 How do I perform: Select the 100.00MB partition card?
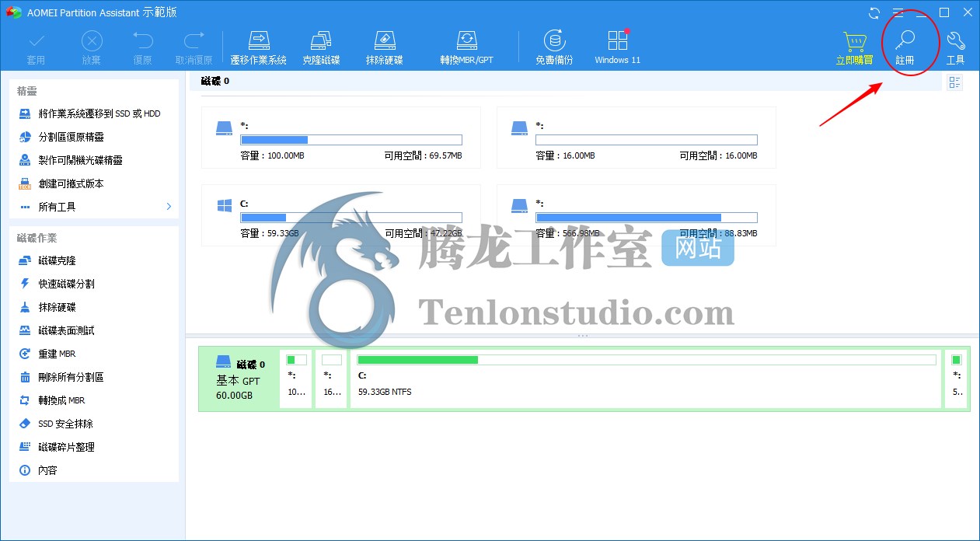coord(340,138)
